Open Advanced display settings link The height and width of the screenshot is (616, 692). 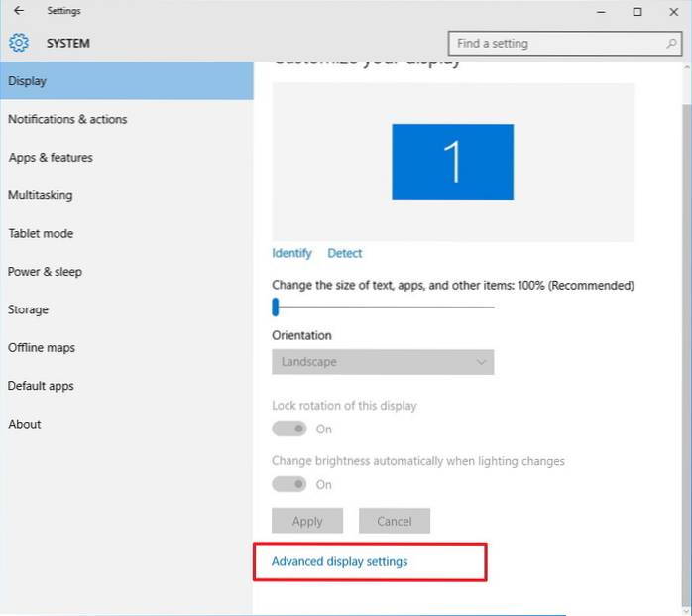pos(340,561)
